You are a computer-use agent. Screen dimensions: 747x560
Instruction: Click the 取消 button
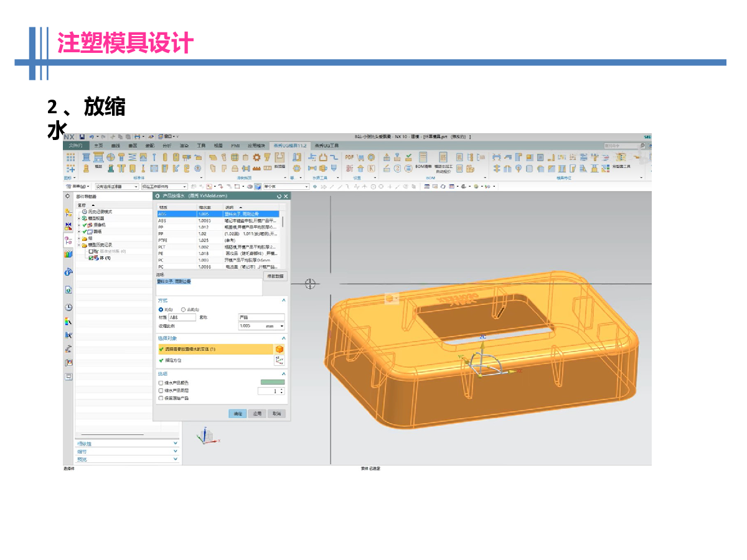point(277,414)
